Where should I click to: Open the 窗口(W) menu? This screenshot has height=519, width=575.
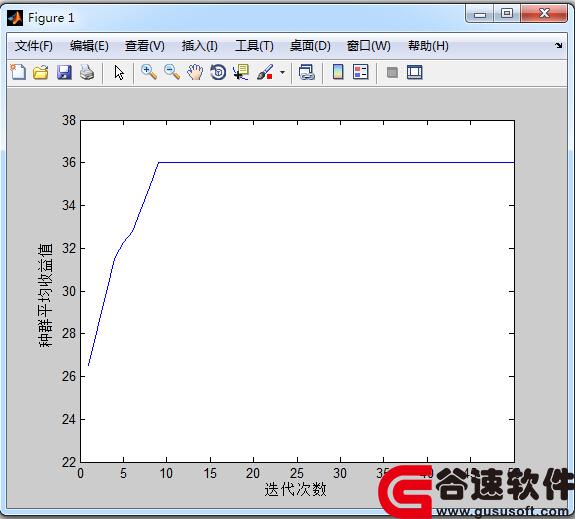tap(369, 46)
